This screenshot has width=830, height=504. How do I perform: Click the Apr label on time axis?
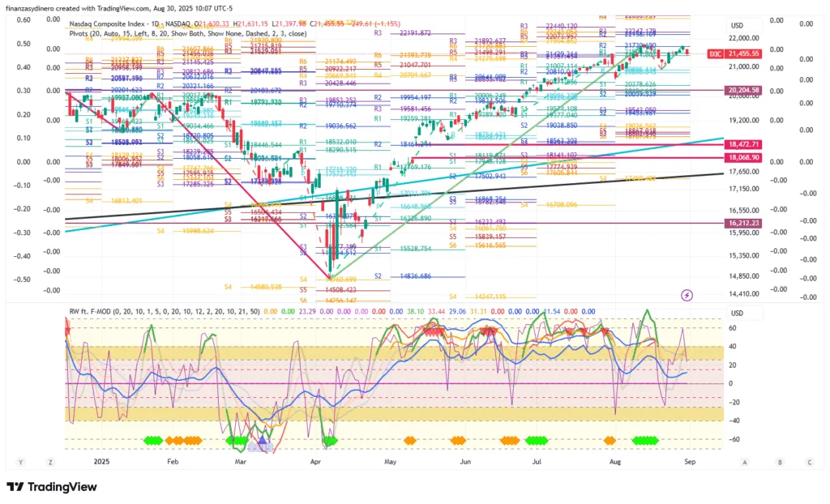coord(315,462)
